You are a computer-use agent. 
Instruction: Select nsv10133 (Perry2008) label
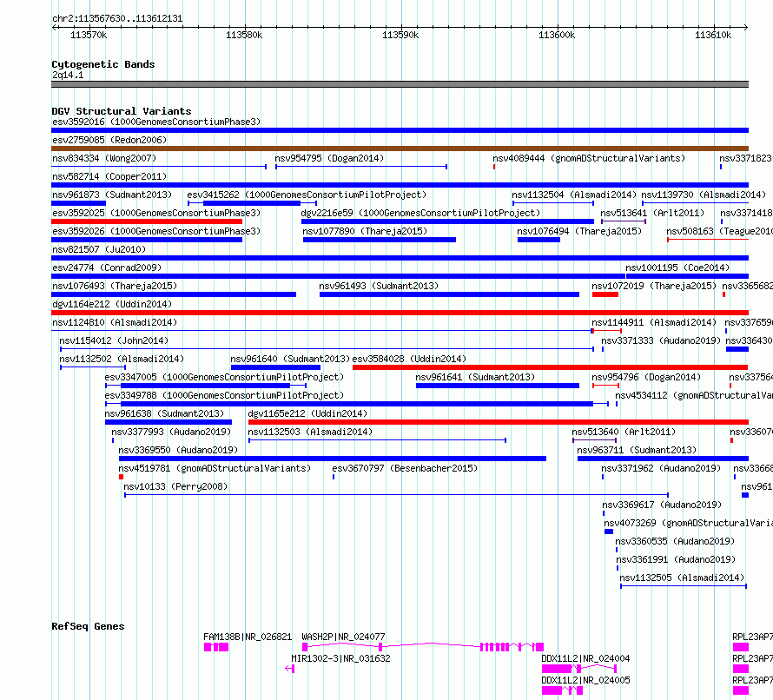point(175,486)
